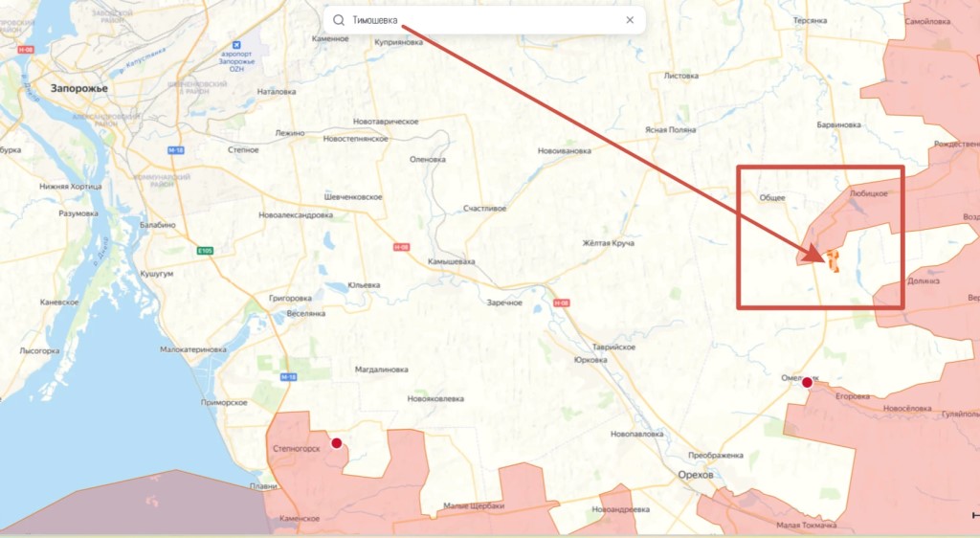Click the Новоивановка village label
Screen dimensions: 980x538
coord(565,150)
